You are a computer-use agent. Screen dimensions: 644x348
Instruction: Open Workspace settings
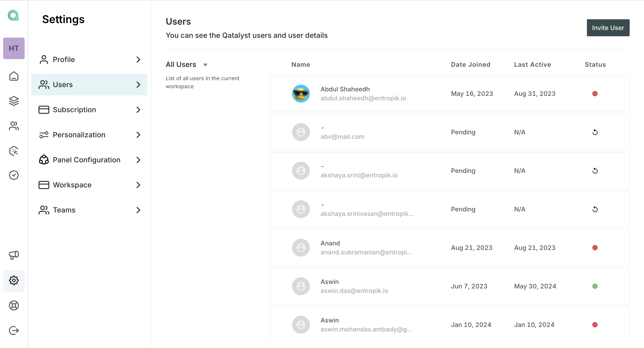coord(89,185)
